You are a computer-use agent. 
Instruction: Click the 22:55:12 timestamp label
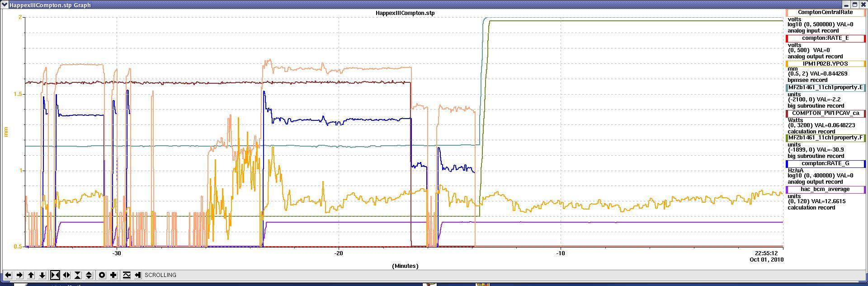(x=766, y=253)
